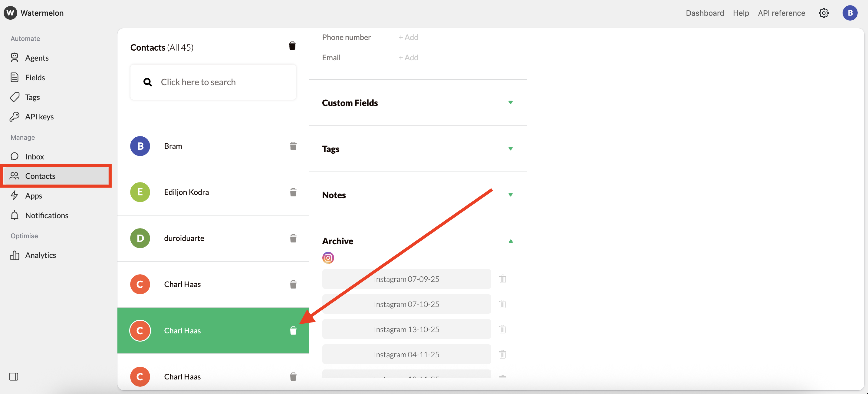The height and width of the screenshot is (394, 868).
Task: Go to Analytics in the sidebar
Action: coord(41,255)
